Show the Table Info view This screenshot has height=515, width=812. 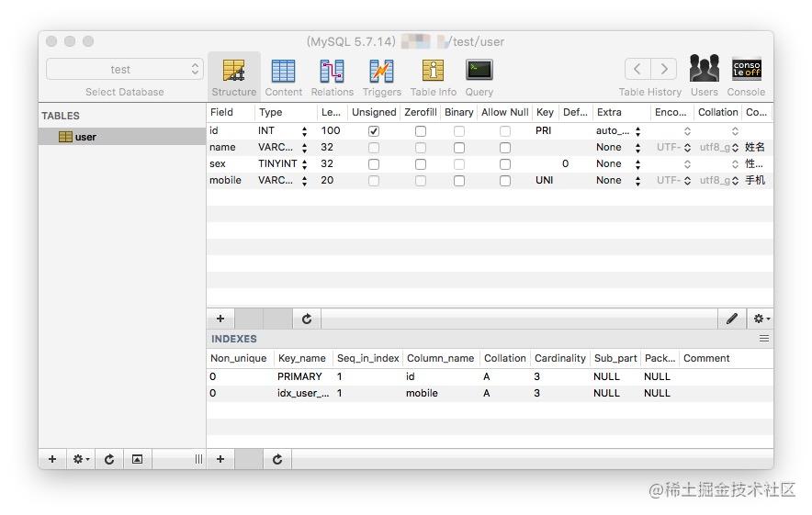[433, 76]
